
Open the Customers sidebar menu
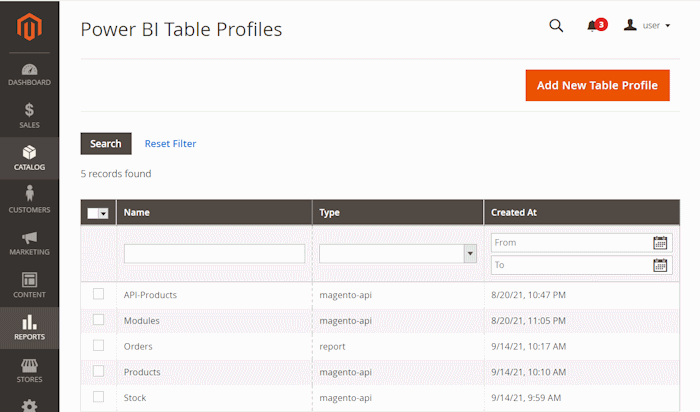[29, 200]
